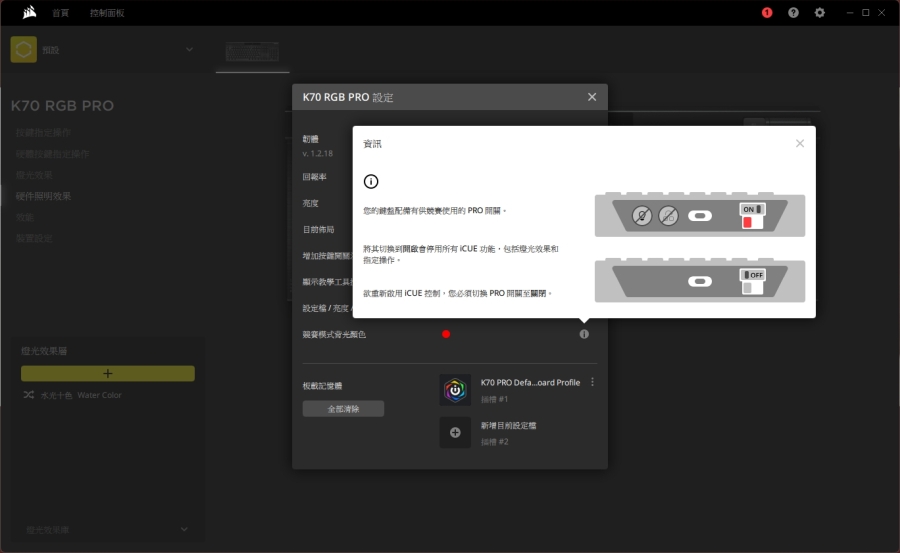Click the yellow profile hexagon icon
This screenshot has height=553, width=900.
tap(24, 49)
